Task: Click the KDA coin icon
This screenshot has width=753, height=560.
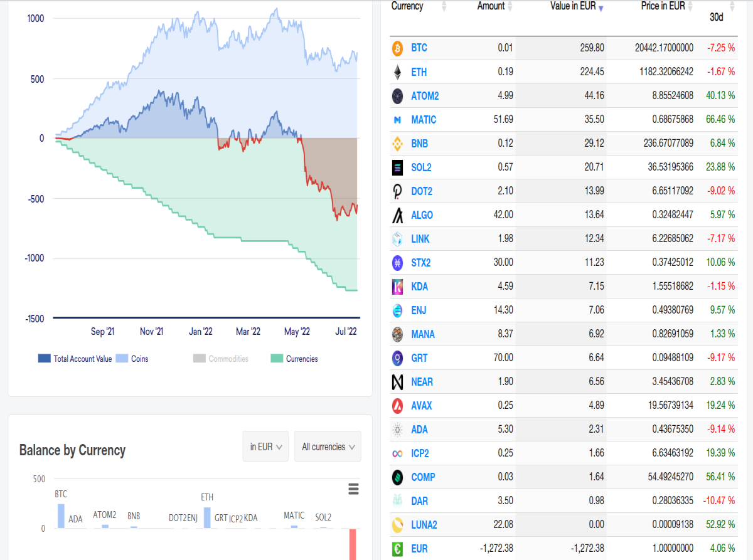Action: coord(397,287)
